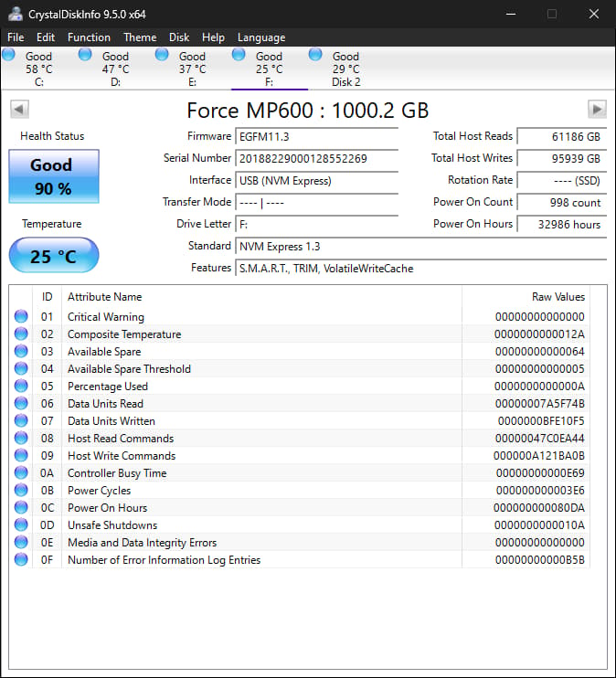Click the ID column header
Image resolution: width=616 pixels, height=678 pixels.
(47, 297)
